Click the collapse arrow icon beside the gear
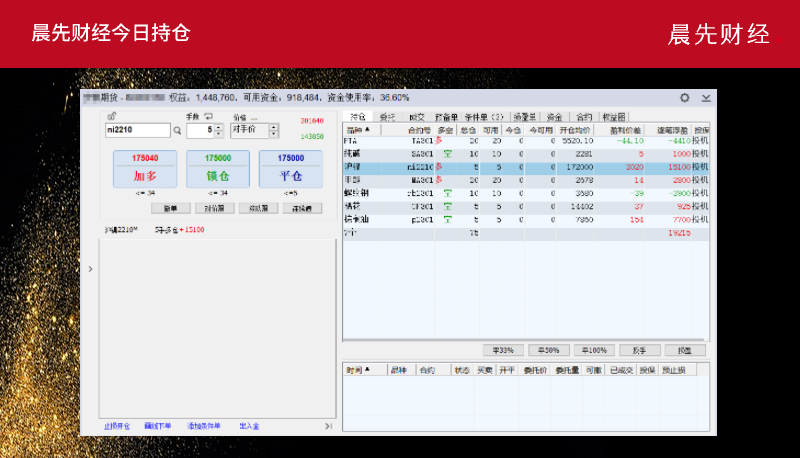800x458 pixels. [706, 98]
